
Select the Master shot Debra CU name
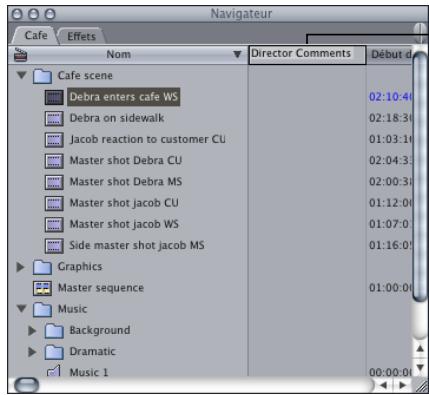(126, 161)
